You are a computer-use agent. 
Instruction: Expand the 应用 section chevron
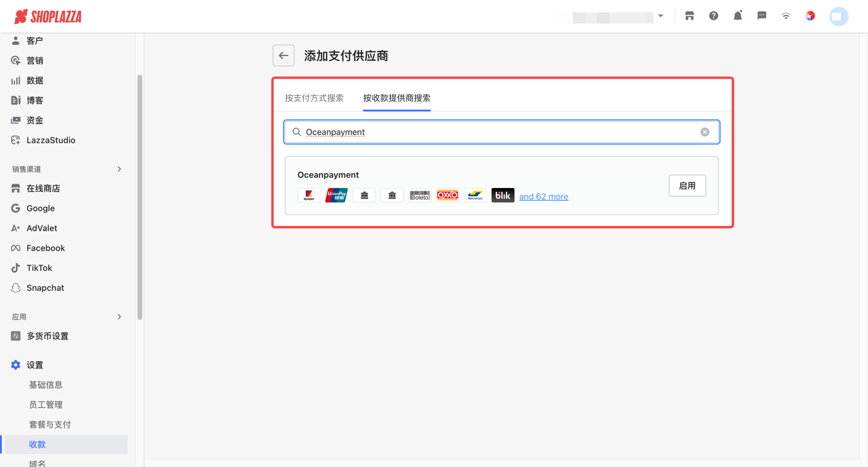coord(119,316)
